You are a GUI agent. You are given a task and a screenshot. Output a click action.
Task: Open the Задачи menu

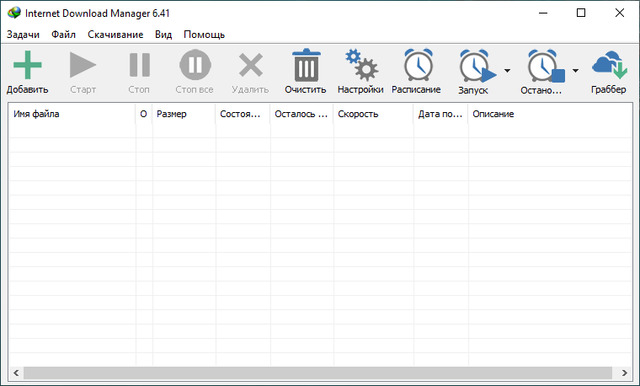pyautogui.click(x=23, y=35)
